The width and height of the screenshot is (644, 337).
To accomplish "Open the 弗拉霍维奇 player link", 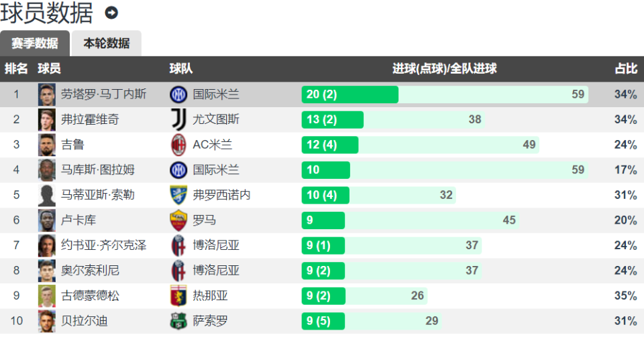I will 90,119.
